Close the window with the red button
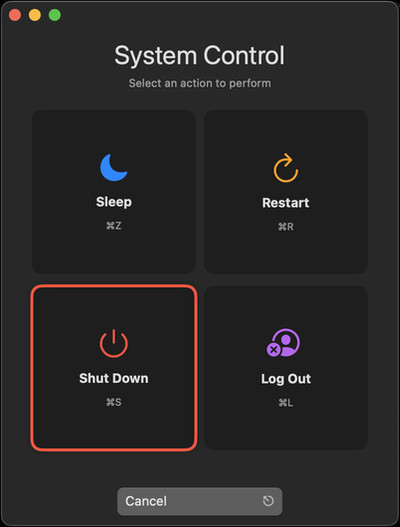Screen dimensions: 400x527 click(x=15, y=15)
